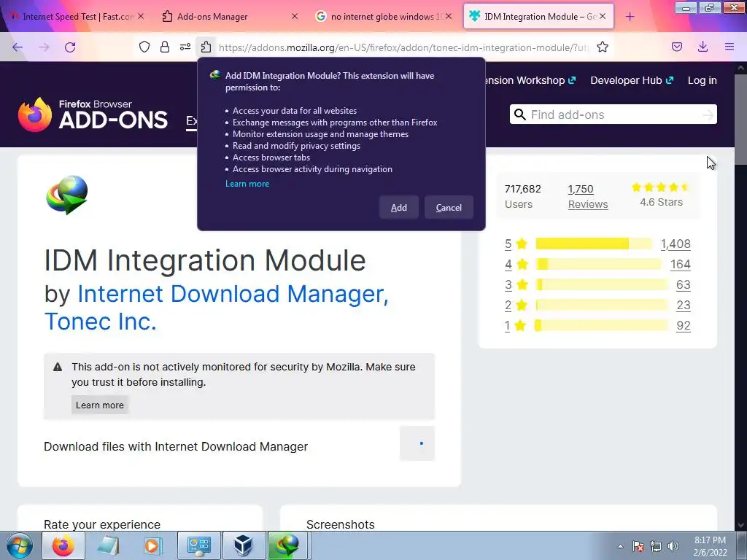The image size is (747, 560).
Task: Filter reviews by 5 star rating
Action: pyautogui.click(x=516, y=244)
